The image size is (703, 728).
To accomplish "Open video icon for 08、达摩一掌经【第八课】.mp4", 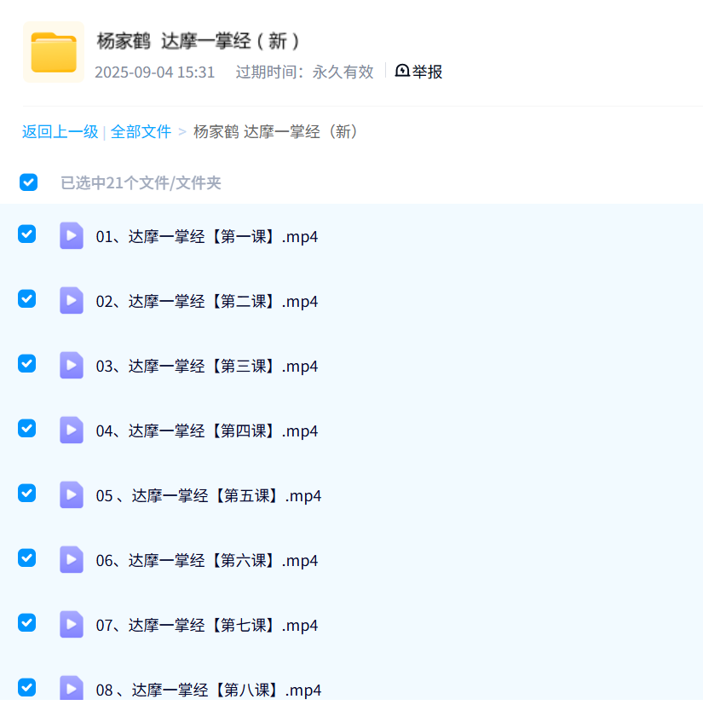I will click(x=72, y=688).
